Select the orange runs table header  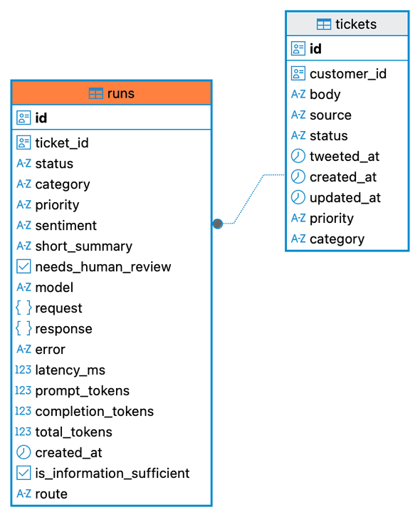click(x=112, y=93)
